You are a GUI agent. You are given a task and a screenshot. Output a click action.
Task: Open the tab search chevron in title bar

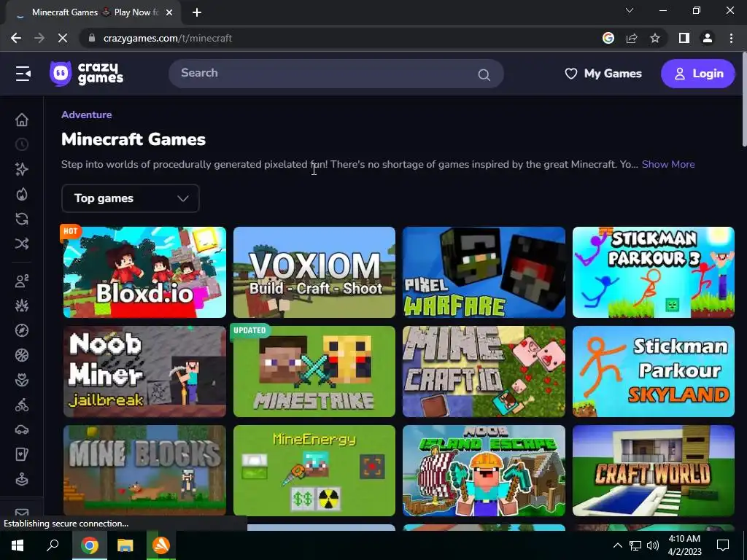pos(630,10)
